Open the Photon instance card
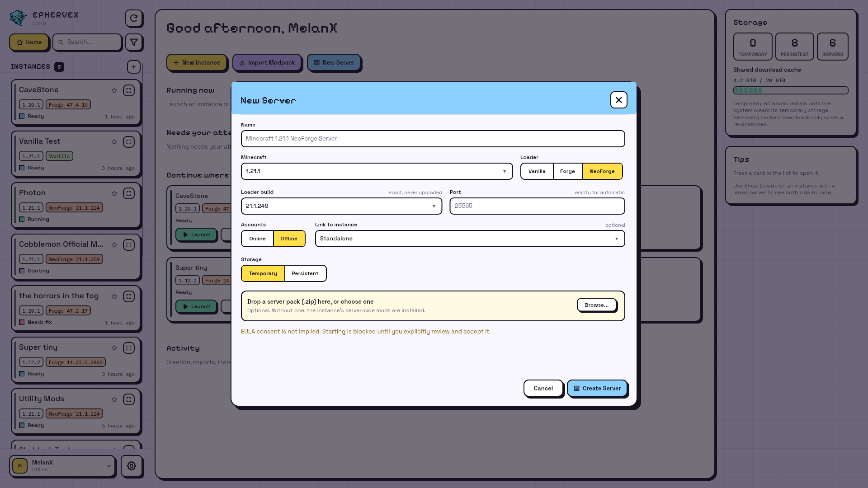This screenshot has width=868, height=488. click(x=76, y=205)
